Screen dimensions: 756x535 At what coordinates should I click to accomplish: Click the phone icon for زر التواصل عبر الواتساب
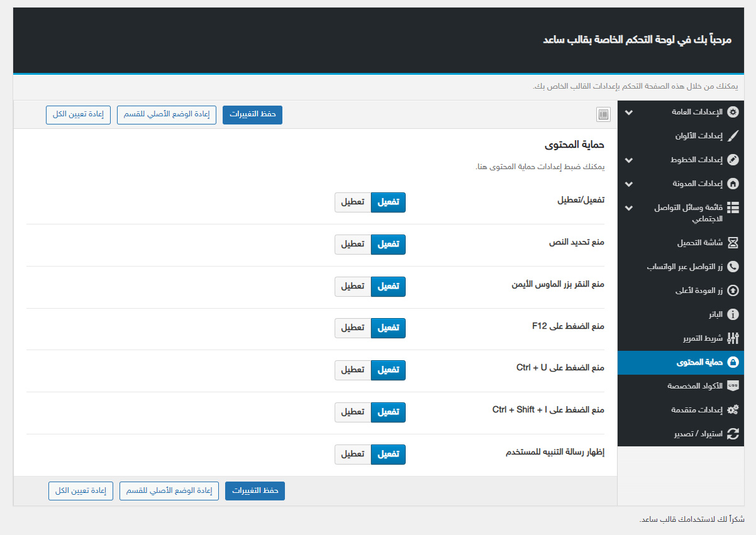(x=733, y=267)
